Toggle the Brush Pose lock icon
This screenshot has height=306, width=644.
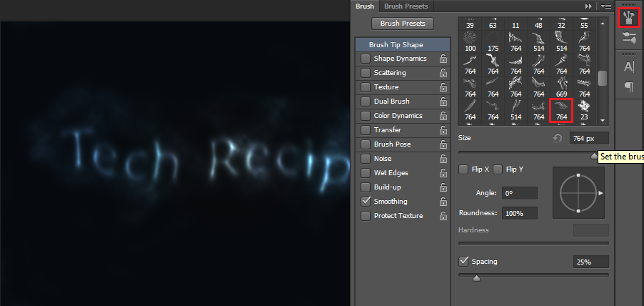(443, 144)
